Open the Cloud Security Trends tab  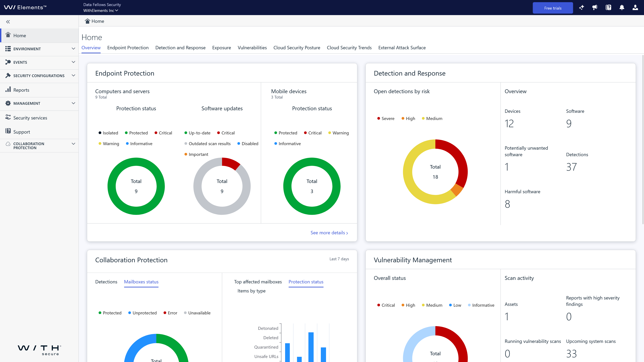click(x=349, y=48)
